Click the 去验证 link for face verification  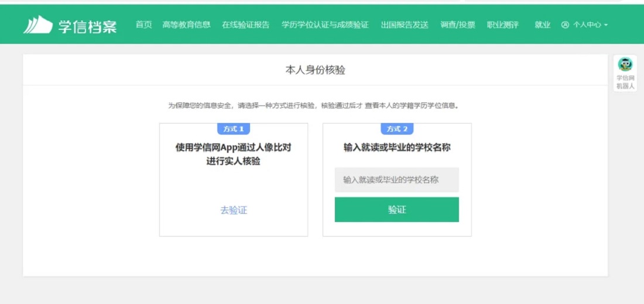(234, 210)
